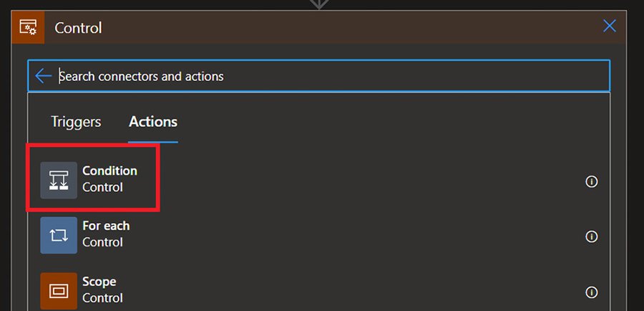Viewport: 644px width, 311px height.
Task: Pick the For each action label
Action: (x=106, y=226)
